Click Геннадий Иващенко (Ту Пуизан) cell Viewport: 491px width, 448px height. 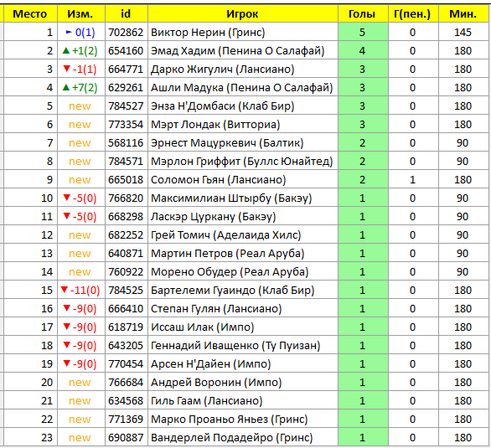click(x=243, y=345)
